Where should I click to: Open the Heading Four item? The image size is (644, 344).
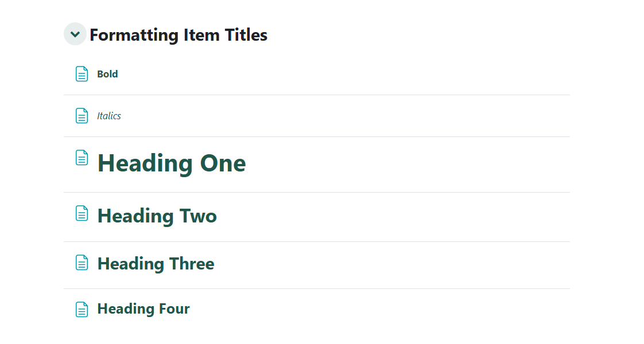(143, 309)
